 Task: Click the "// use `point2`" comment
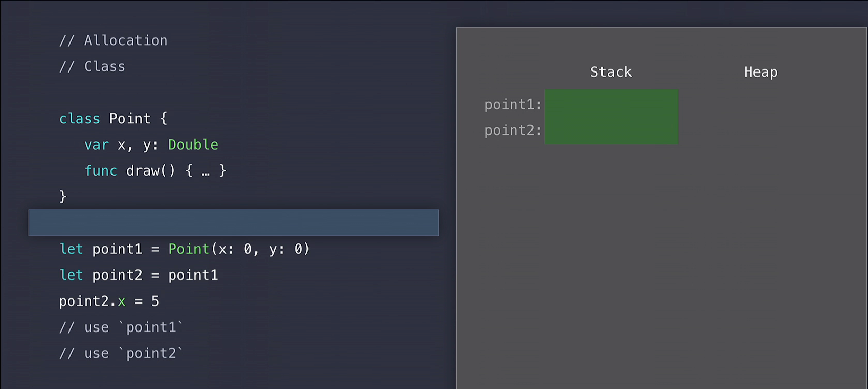click(121, 353)
